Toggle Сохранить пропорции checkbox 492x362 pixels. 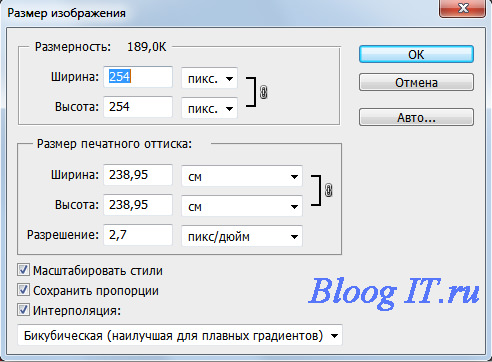[x=23, y=290]
